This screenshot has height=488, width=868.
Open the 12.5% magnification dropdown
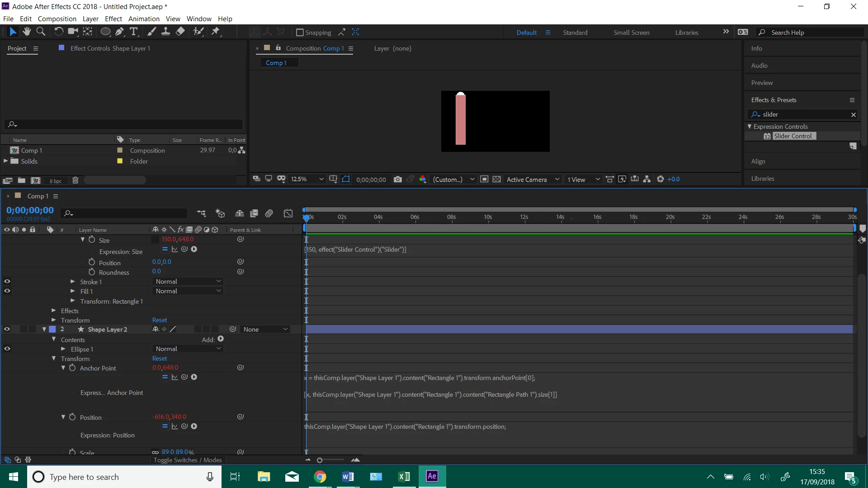307,179
